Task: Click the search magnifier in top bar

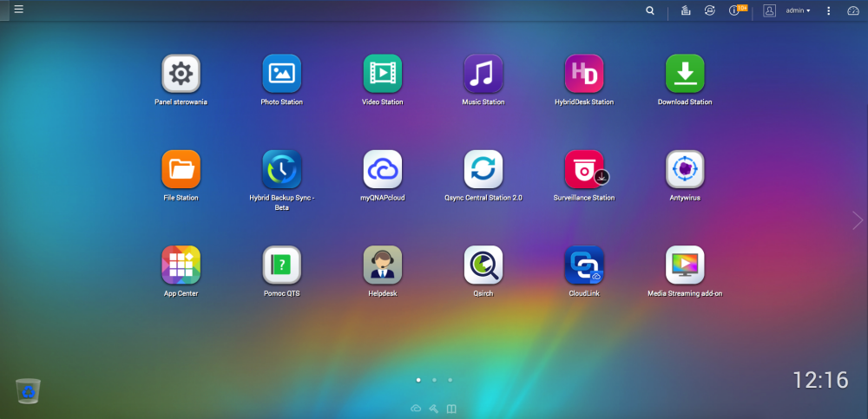Action: (x=650, y=10)
